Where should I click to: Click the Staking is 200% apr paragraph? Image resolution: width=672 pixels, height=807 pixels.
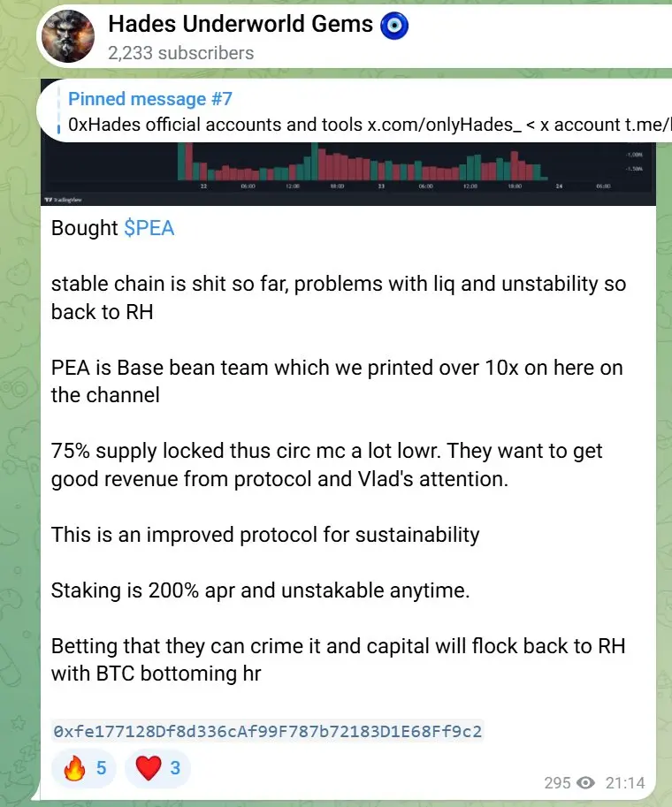pos(261,590)
